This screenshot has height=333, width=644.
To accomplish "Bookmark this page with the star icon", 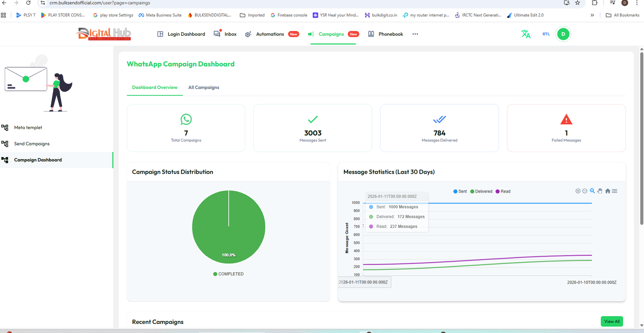I will click(578, 3).
